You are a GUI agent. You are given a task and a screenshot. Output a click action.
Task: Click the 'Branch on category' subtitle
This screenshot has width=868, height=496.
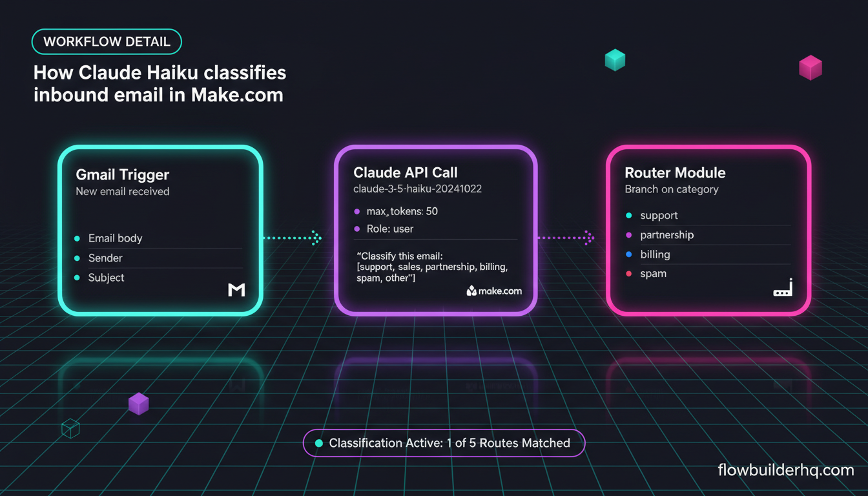point(672,189)
